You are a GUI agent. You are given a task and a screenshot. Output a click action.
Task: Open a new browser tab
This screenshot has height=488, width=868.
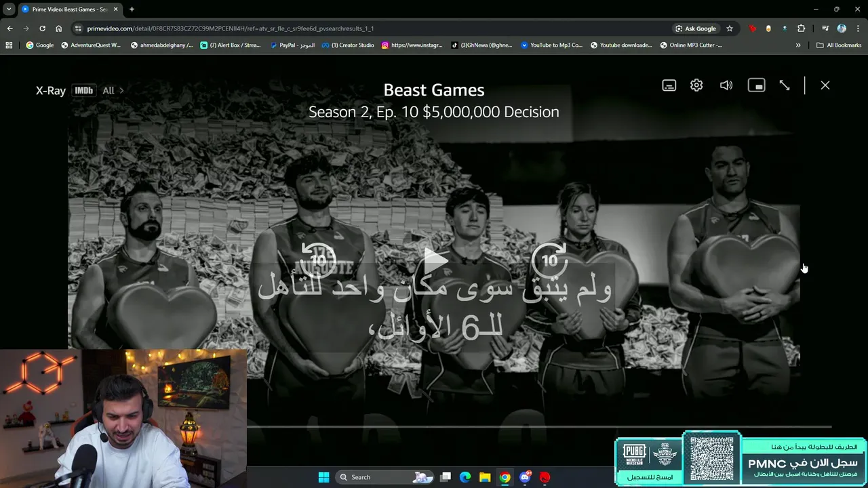(x=132, y=9)
